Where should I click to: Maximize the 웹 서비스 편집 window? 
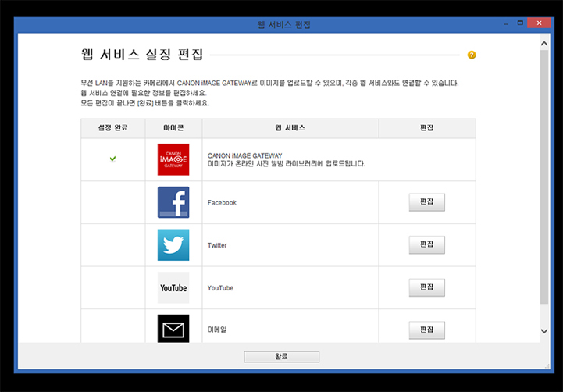coord(520,23)
